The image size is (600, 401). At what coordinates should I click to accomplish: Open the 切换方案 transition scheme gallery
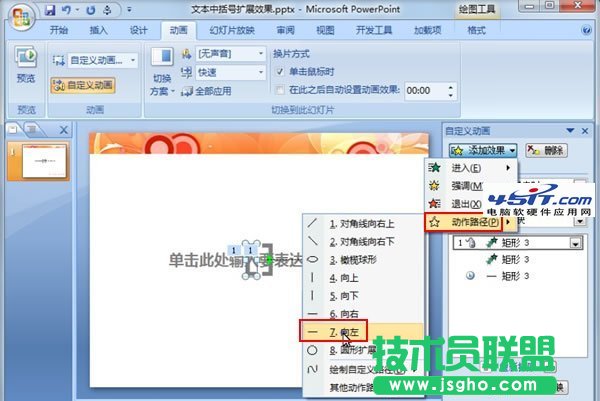(x=162, y=72)
